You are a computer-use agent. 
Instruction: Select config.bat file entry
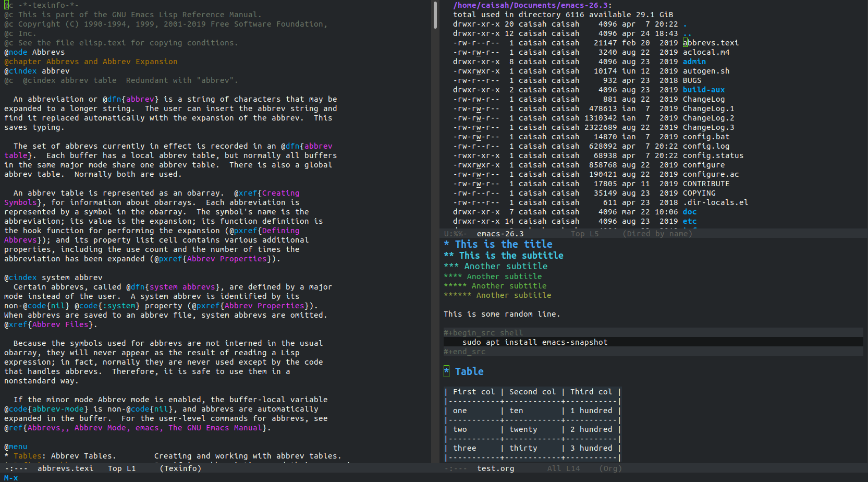click(706, 137)
